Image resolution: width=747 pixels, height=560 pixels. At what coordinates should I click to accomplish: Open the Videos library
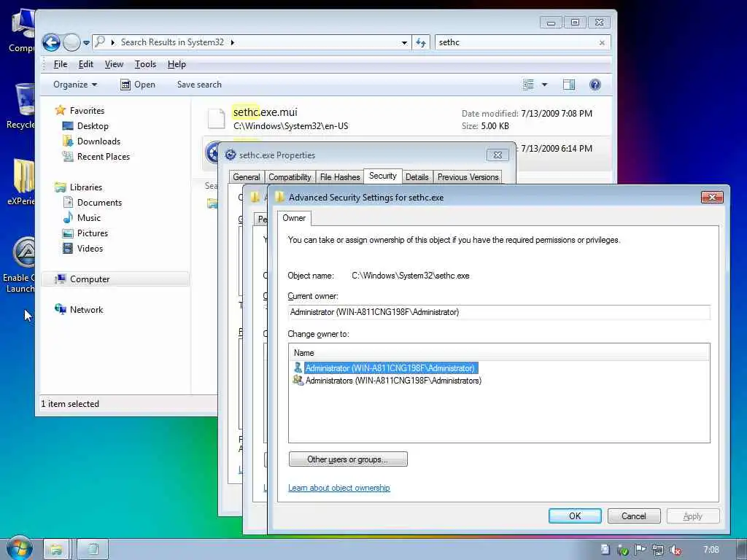90,248
